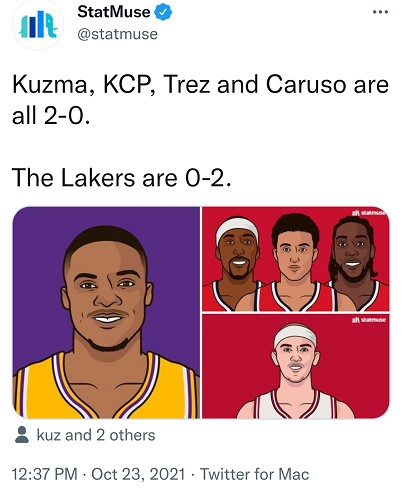Click the Twitter for Mac source label
Viewport: 406px width, 500px height.
coord(255,474)
